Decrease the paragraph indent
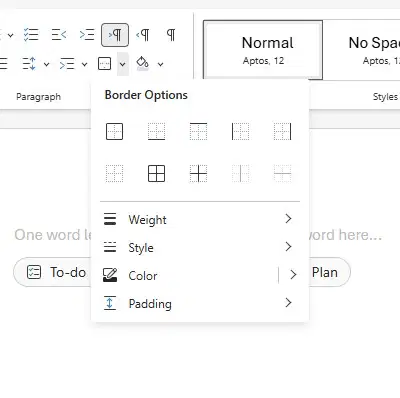 pos(59,35)
